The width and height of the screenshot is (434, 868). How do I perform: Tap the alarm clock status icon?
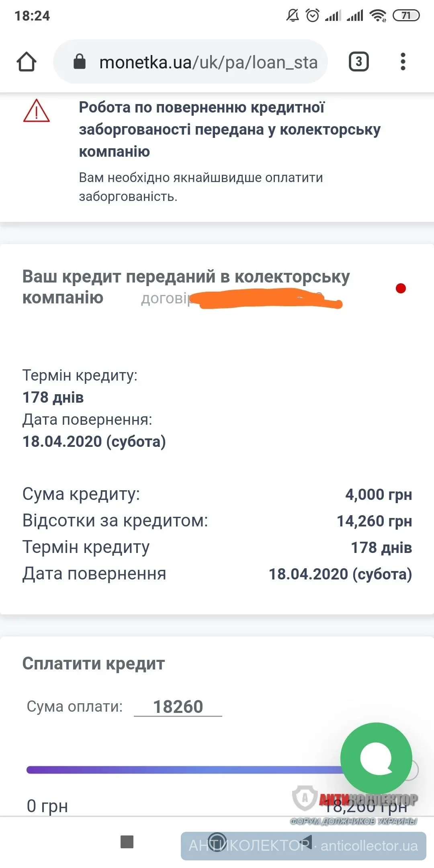[x=312, y=16]
